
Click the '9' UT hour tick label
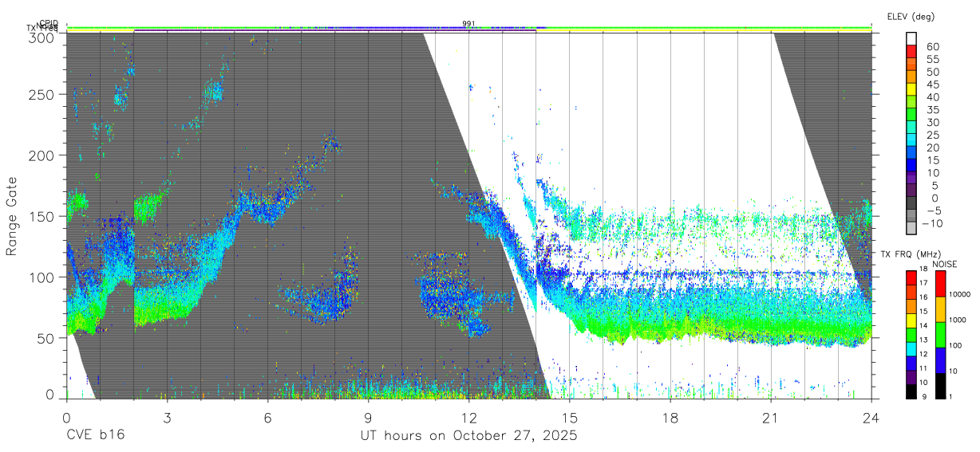[x=368, y=417]
